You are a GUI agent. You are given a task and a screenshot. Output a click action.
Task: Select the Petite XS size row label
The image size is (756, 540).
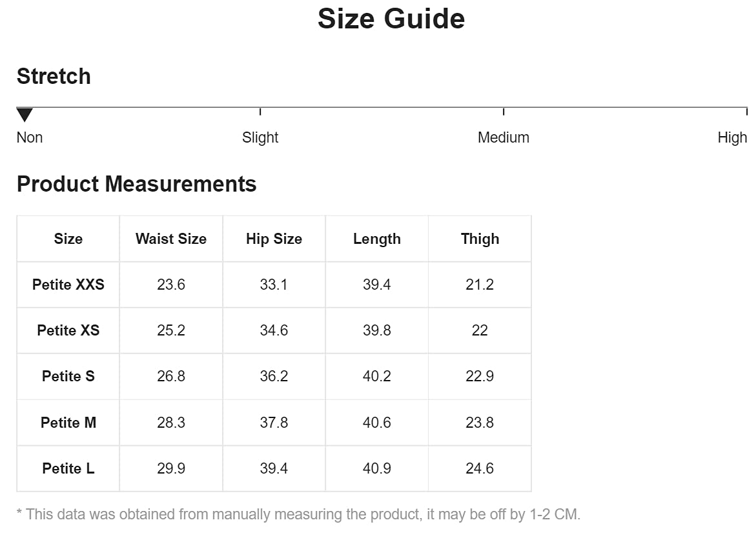[68, 330]
